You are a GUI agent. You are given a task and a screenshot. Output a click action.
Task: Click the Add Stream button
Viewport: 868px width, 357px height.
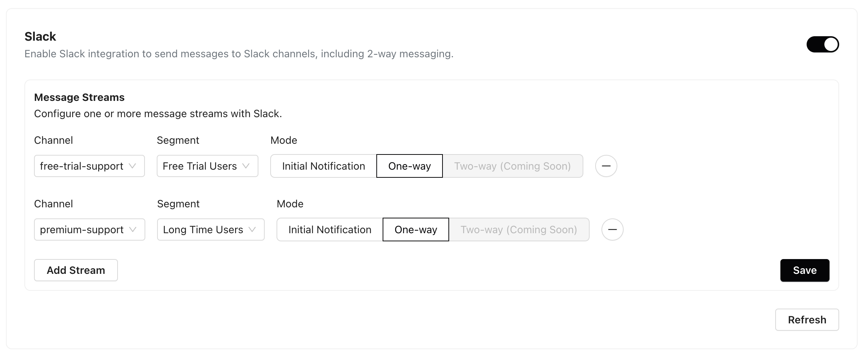point(76,270)
